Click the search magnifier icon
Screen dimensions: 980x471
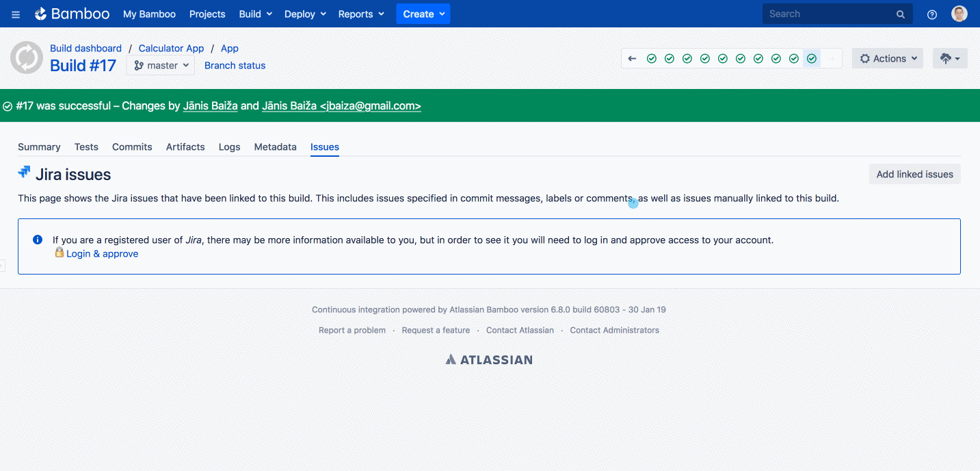[901, 14]
